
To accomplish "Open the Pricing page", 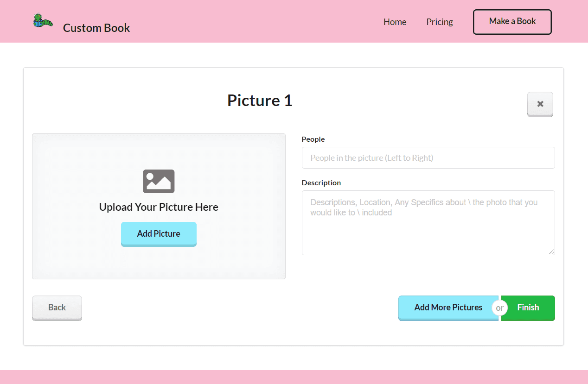I will (439, 22).
